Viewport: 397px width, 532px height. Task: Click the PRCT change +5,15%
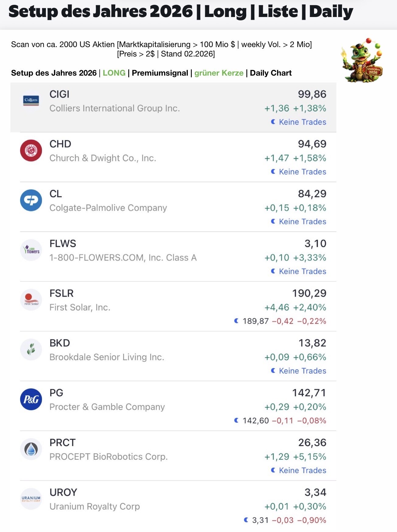click(309, 457)
